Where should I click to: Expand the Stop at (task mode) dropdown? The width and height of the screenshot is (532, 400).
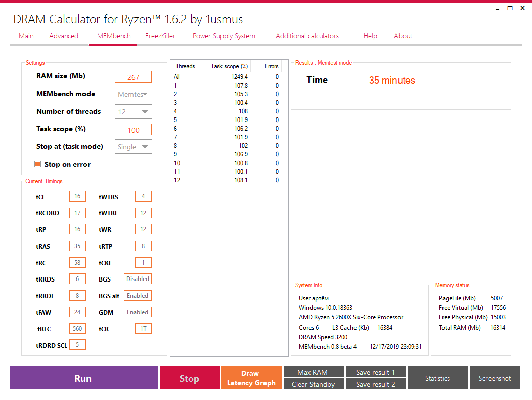pos(134,147)
